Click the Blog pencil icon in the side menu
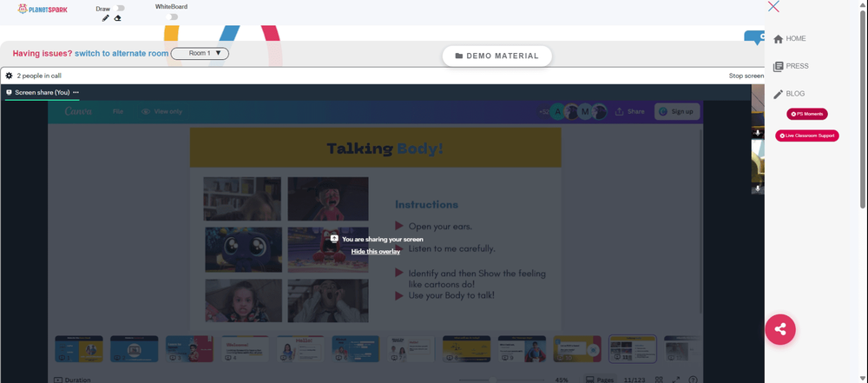 [x=779, y=94]
